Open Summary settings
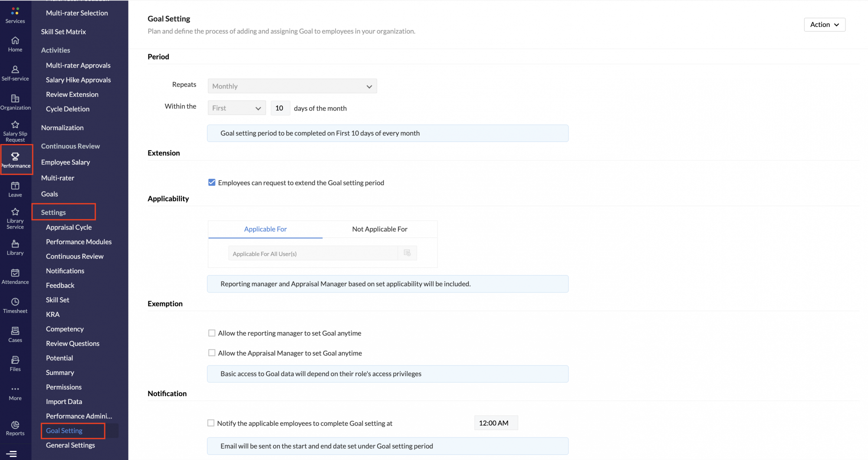The width and height of the screenshot is (868, 460). 60,372
